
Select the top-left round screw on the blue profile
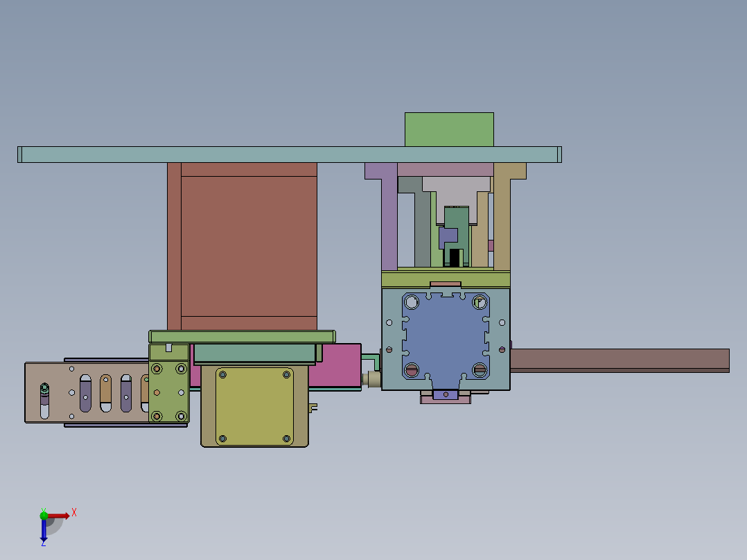click(412, 301)
